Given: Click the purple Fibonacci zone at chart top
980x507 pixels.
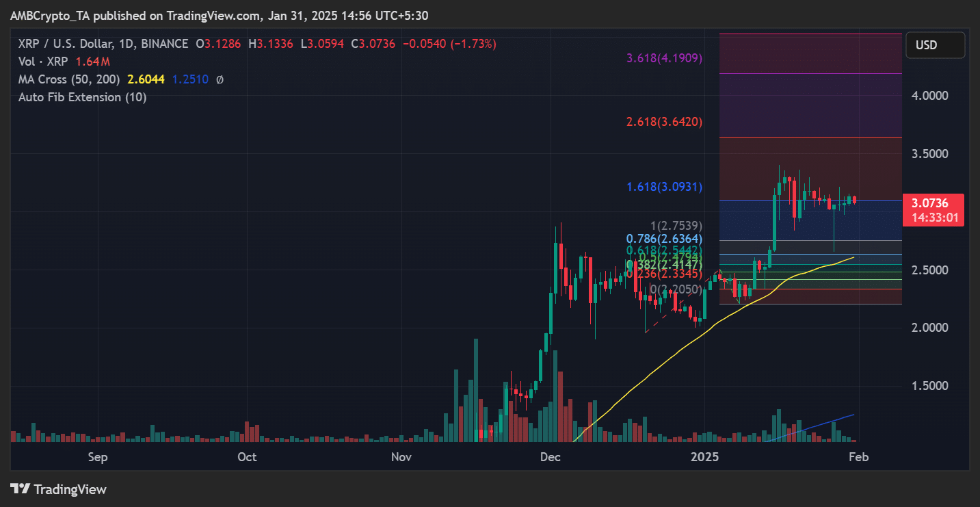Looking at the screenshot, I should pos(810,53).
